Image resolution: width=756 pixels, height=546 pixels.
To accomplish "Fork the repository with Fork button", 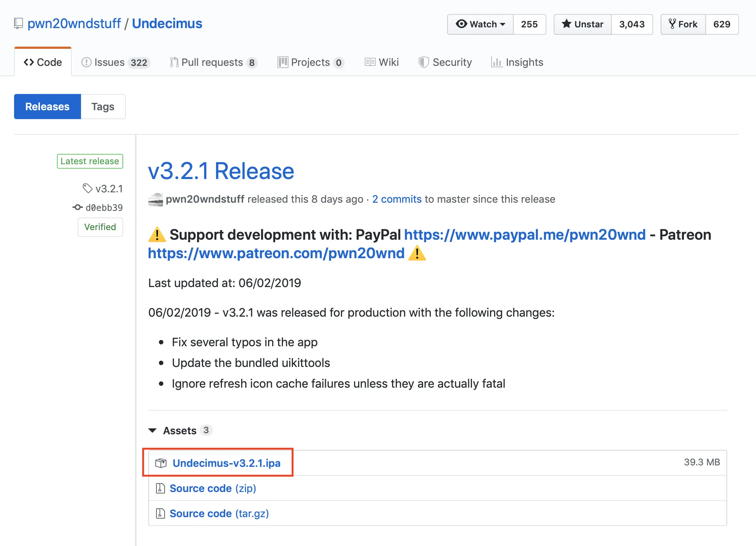I will click(683, 24).
